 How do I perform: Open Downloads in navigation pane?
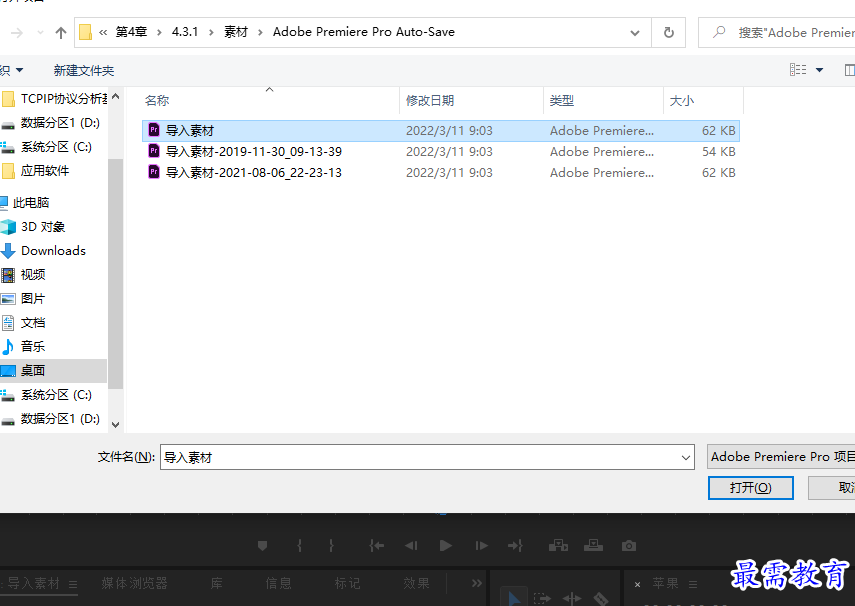(x=44, y=250)
